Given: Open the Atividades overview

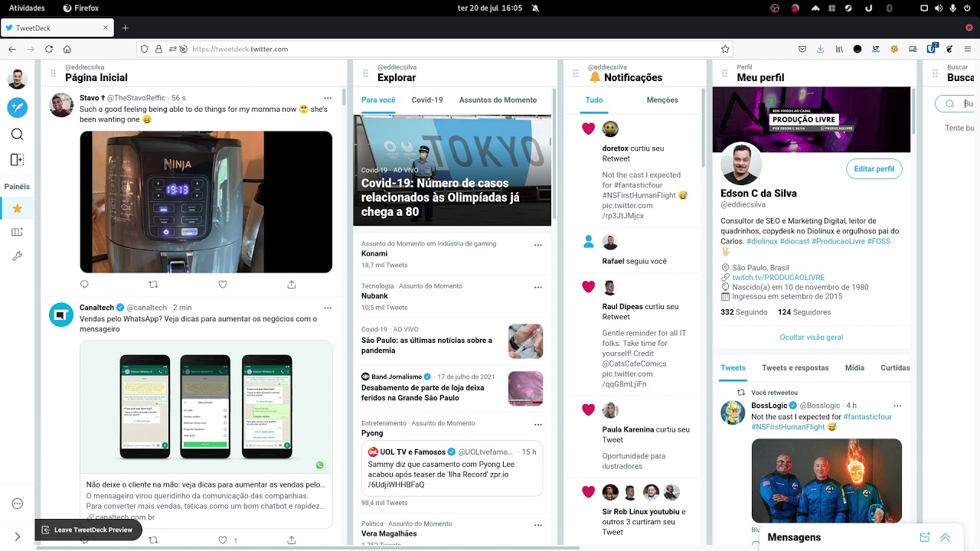Looking at the screenshot, I should click(27, 8).
